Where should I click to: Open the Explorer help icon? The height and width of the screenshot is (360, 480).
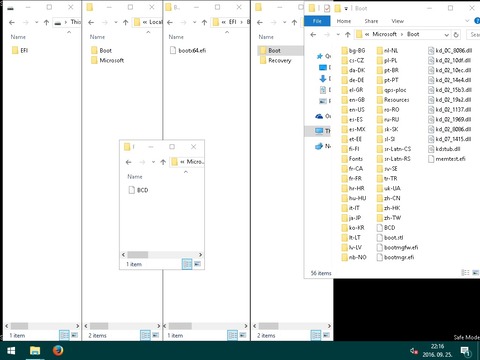pos(477,21)
